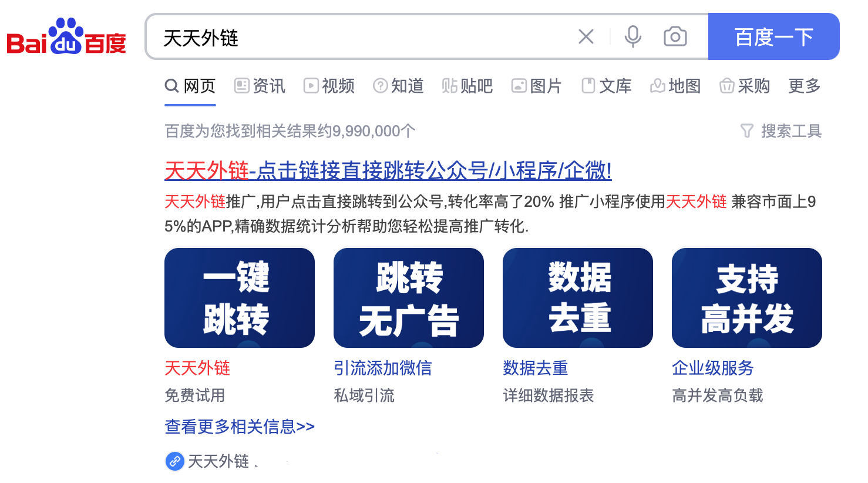
Task: Open the 知道 tab
Action: click(x=398, y=86)
